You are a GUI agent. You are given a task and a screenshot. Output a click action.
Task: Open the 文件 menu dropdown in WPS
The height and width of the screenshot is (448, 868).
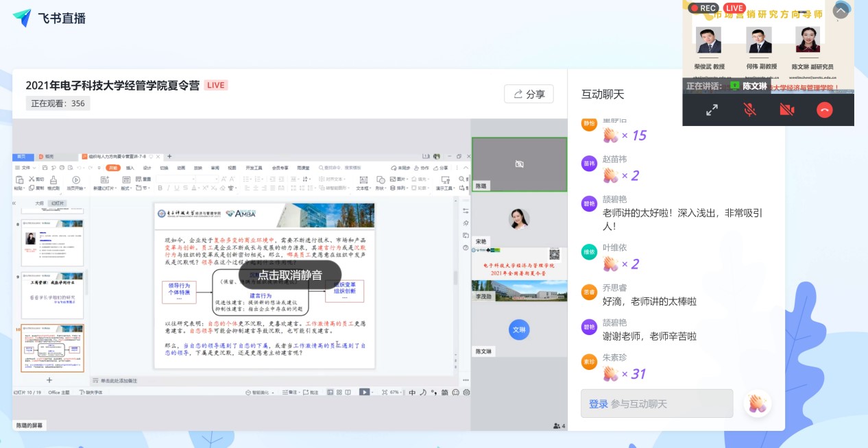coord(26,168)
